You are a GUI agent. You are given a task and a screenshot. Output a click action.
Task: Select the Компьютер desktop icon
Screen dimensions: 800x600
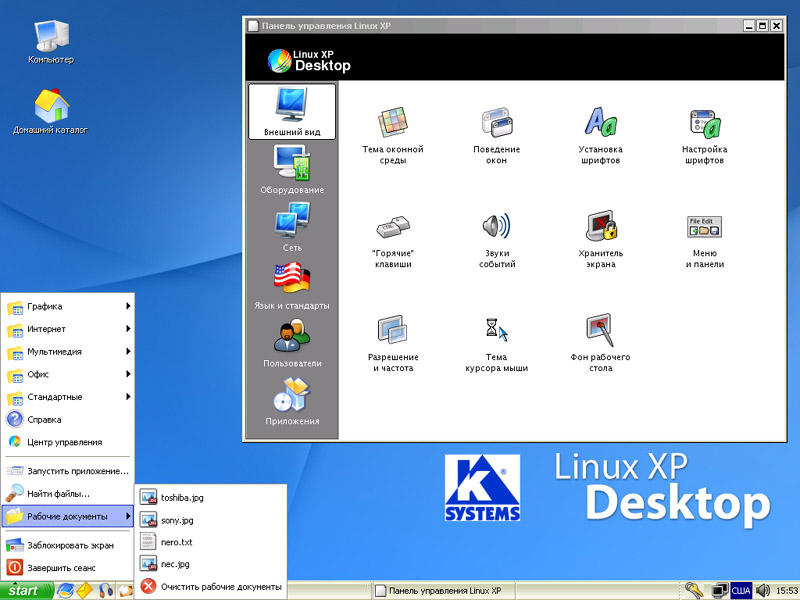pos(51,42)
